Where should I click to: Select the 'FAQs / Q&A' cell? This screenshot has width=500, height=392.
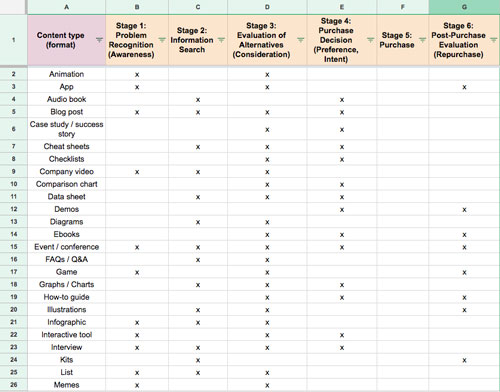66,259
